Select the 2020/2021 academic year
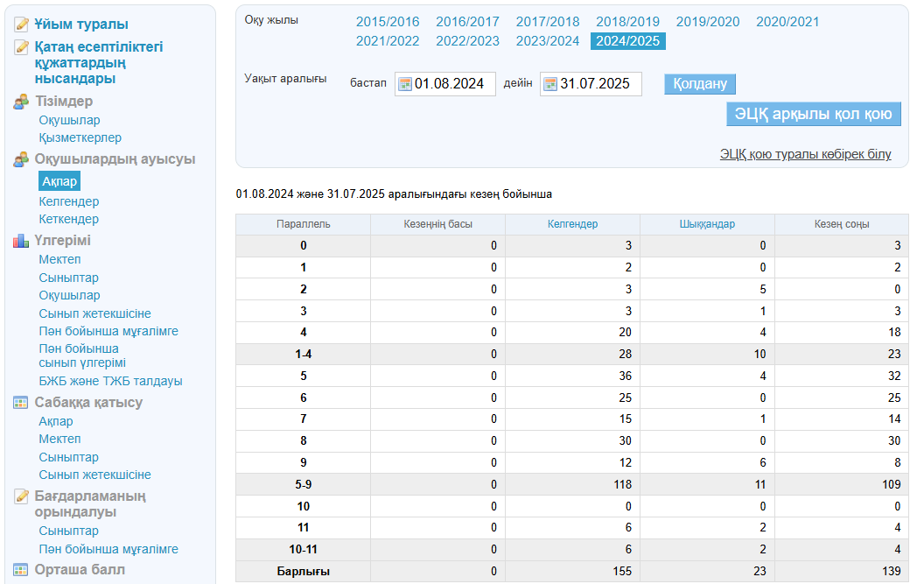Viewport: 924px width, 584px height. point(787,22)
